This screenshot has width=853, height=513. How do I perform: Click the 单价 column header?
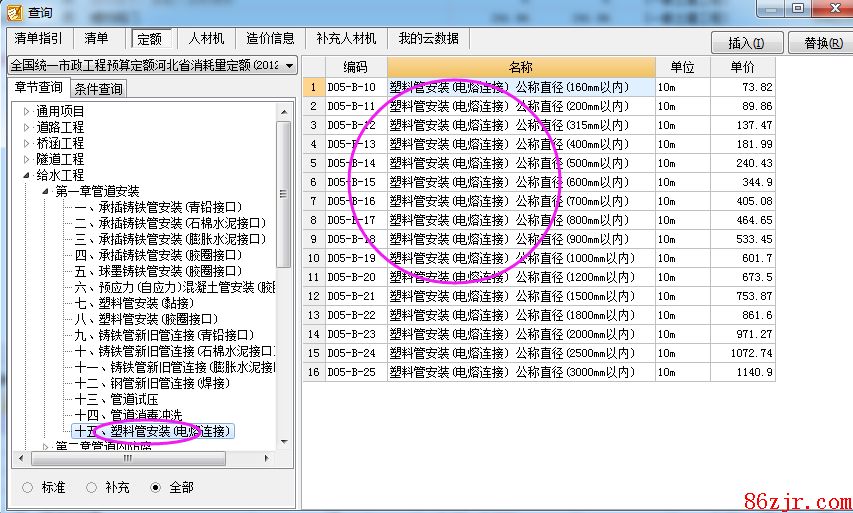tap(742, 67)
